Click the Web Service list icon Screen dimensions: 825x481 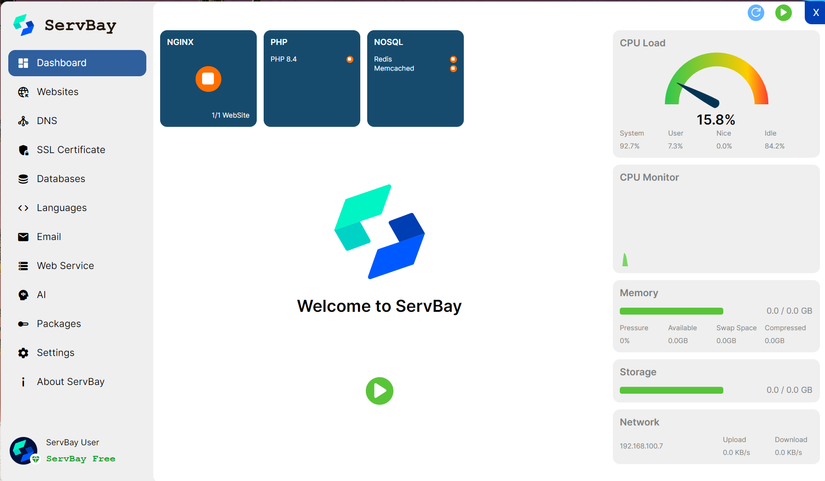click(23, 266)
